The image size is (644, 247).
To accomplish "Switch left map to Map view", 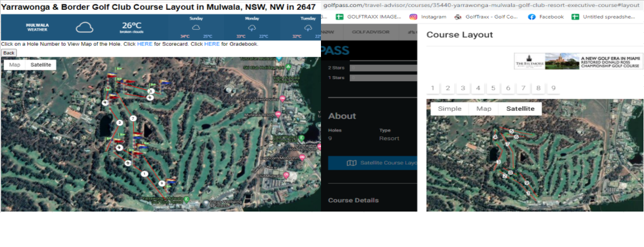I will (14, 65).
